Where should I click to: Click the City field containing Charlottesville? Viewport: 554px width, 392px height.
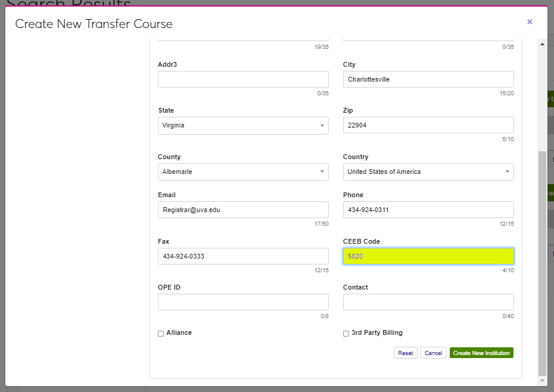[x=428, y=79]
